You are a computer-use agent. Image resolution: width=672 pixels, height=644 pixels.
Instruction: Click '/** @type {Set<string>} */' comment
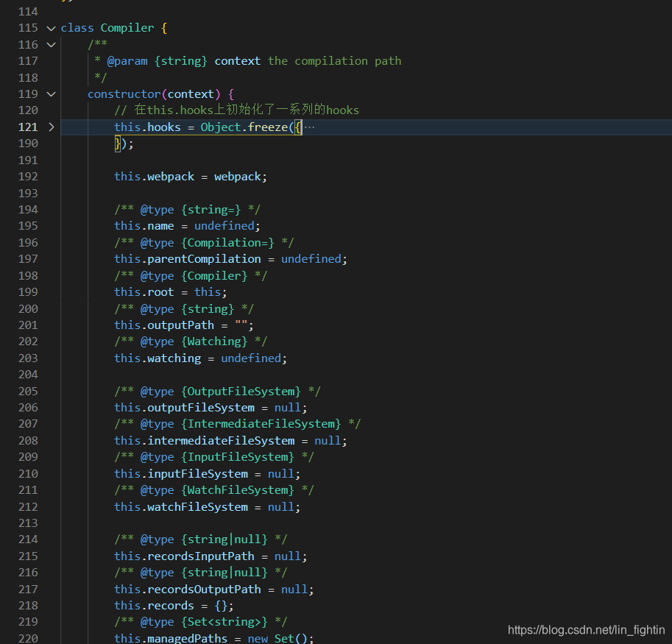coord(200,622)
